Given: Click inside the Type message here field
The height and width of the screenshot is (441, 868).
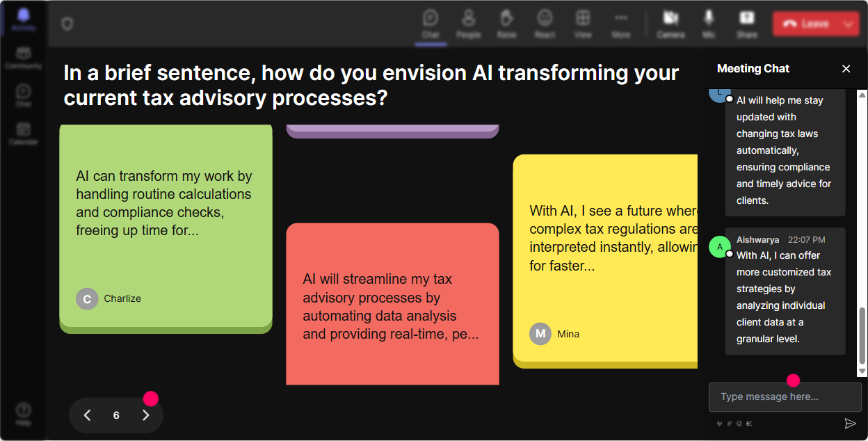Looking at the screenshot, I should 785,397.
